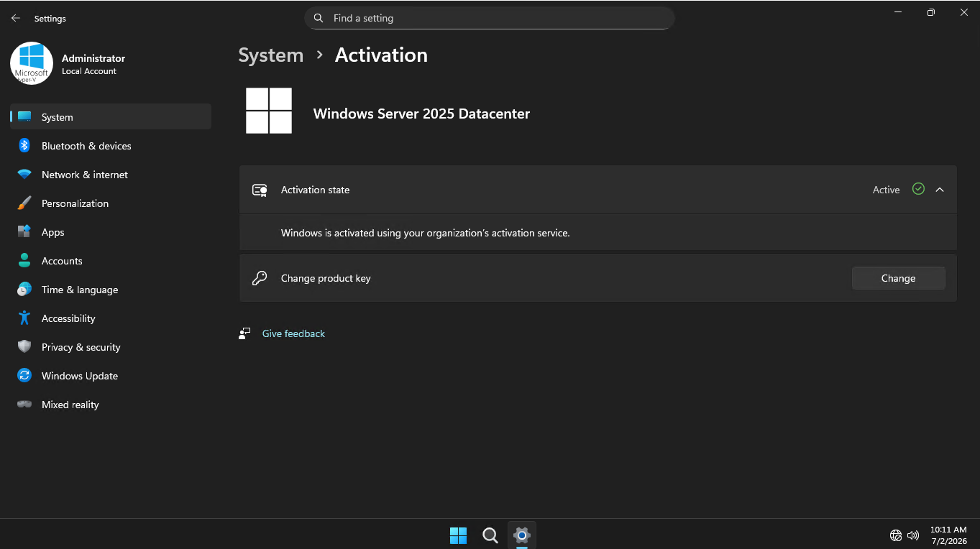
Task: Open Privacy & security settings
Action: pyautogui.click(x=111, y=346)
